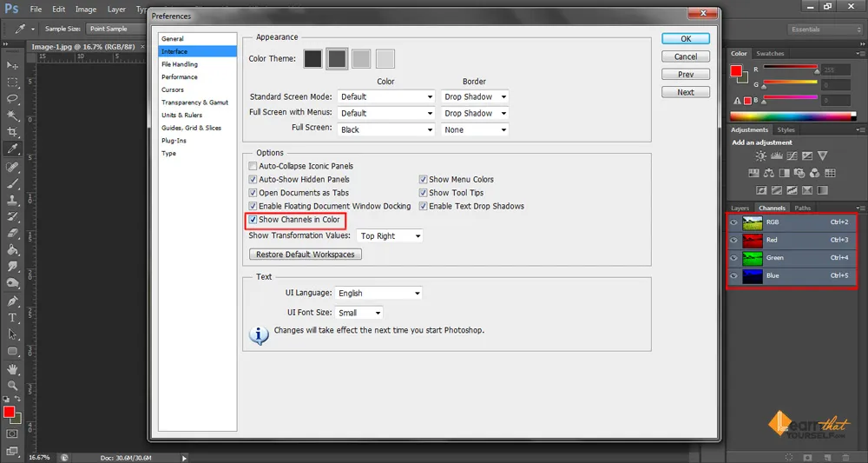Hide the Red channel via eye icon

coord(734,240)
